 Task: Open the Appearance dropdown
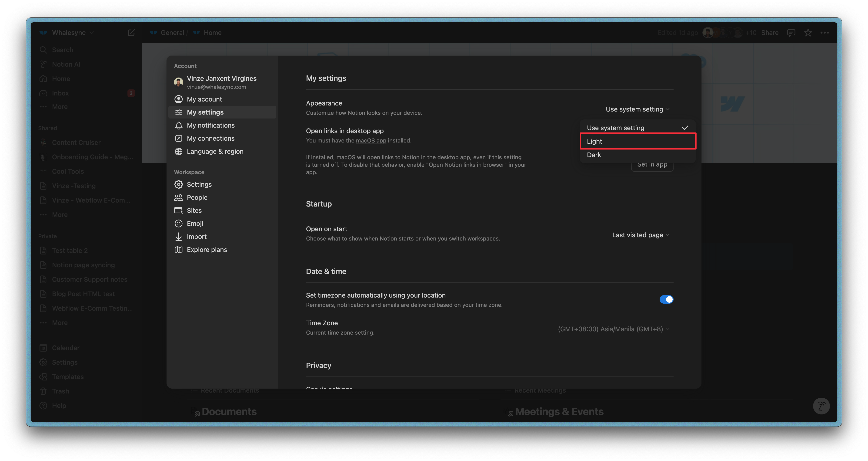pyautogui.click(x=637, y=109)
